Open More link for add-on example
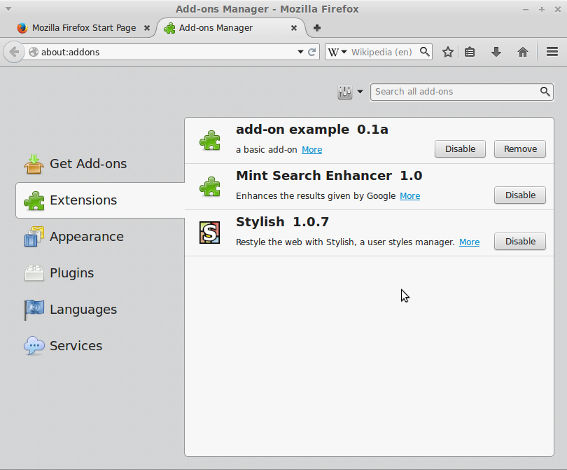567x470 pixels. pos(312,150)
